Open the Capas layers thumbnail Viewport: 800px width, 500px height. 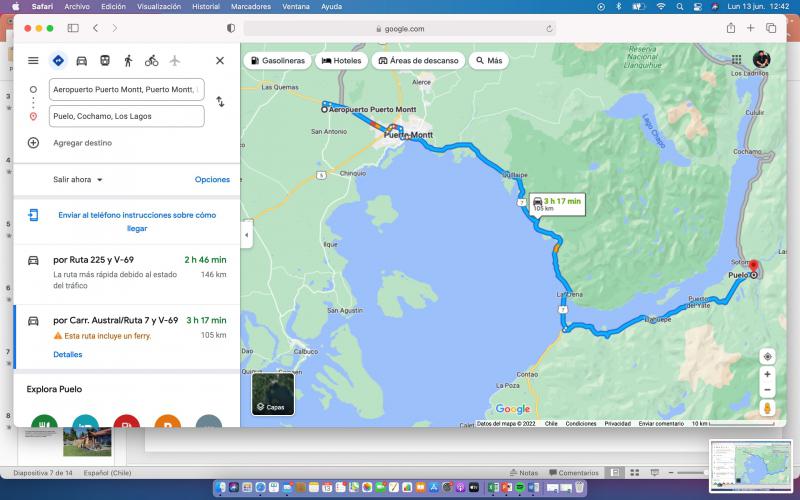[x=272, y=393]
